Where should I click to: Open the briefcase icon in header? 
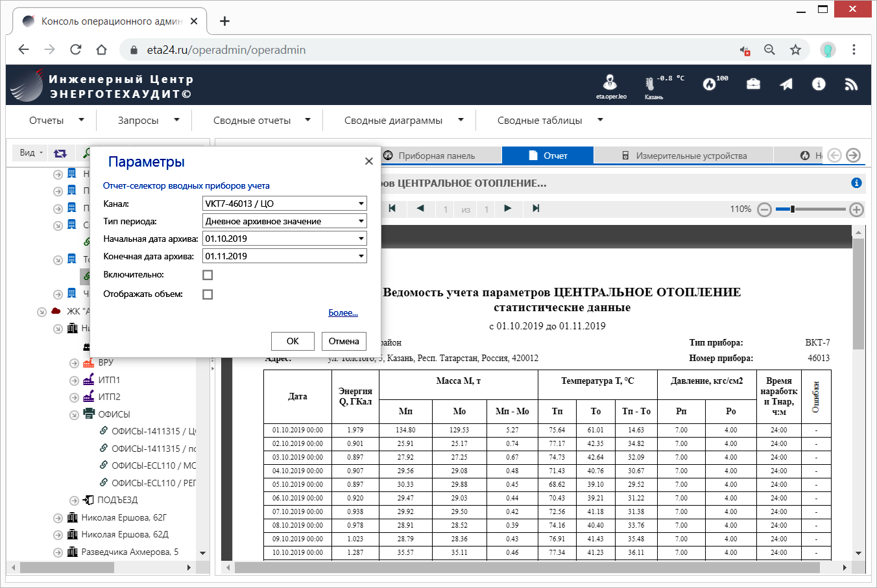pyautogui.click(x=753, y=84)
